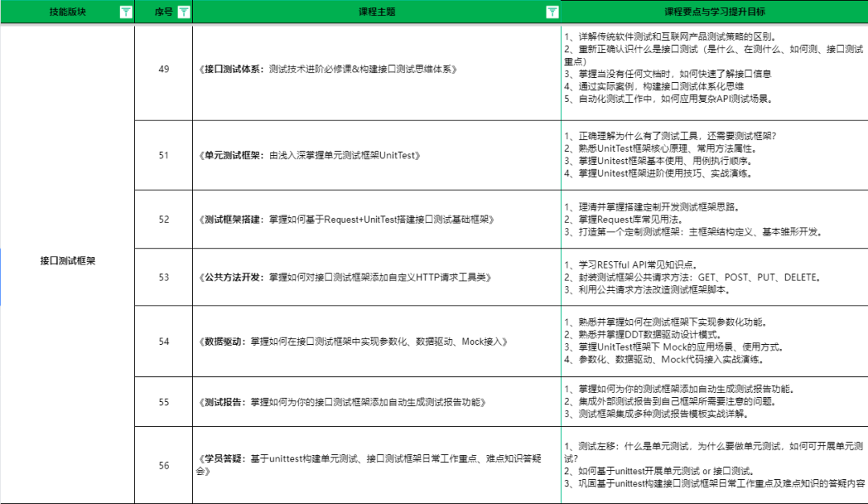868x504 pixels.
Task: Select the 课程要点与学习提升目标 header cell
Action: [x=714, y=12]
